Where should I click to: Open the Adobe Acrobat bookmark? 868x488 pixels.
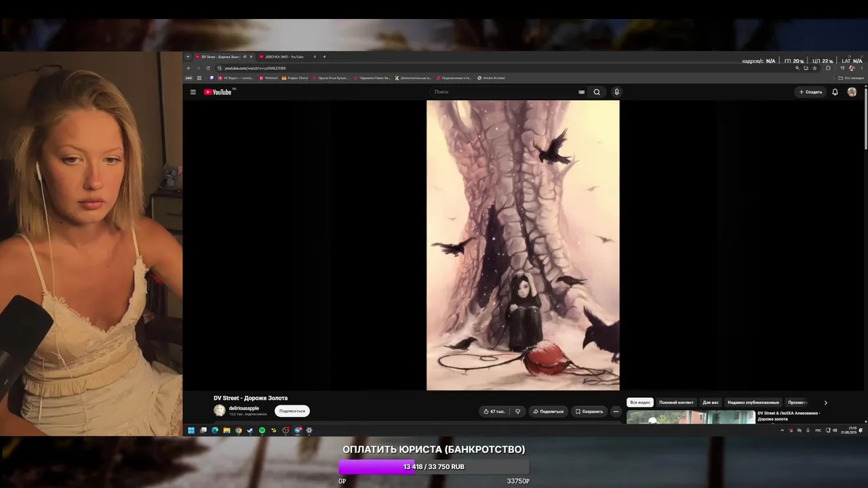click(x=491, y=78)
